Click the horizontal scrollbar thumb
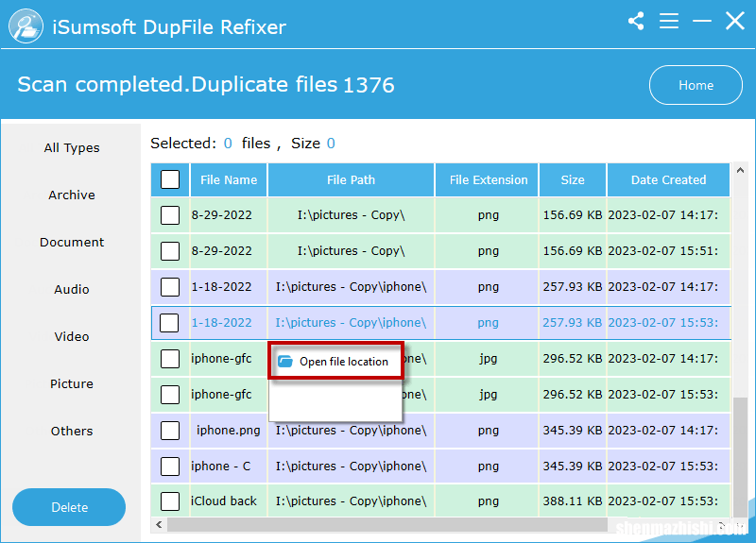The height and width of the screenshot is (543, 756). [x=387, y=524]
